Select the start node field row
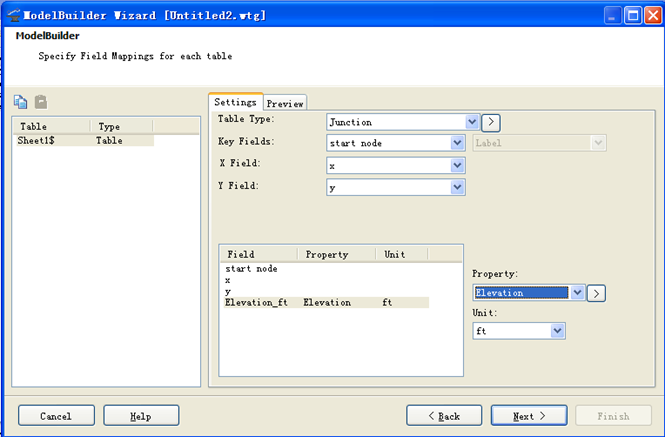Image resolution: width=665 pixels, height=437 pixels. [x=251, y=268]
